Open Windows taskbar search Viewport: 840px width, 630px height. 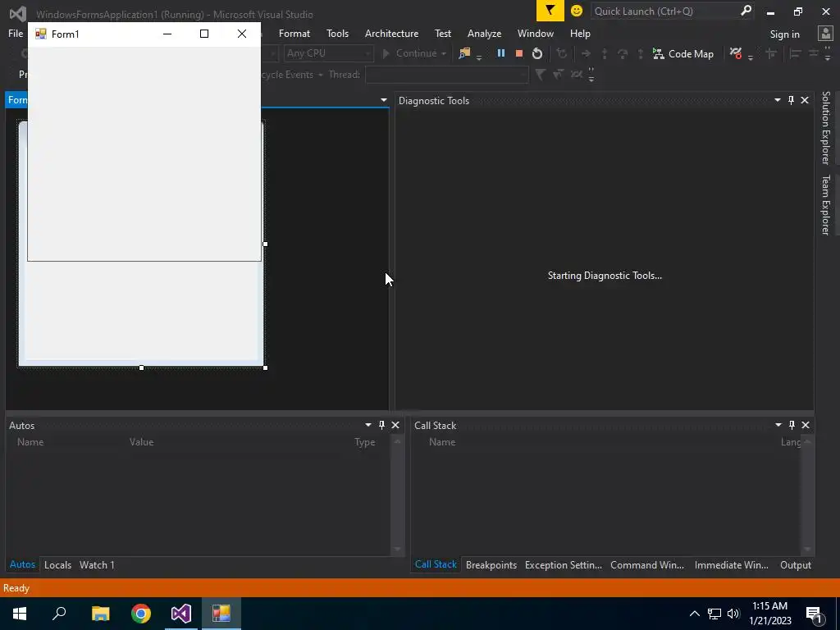[59, 614]
